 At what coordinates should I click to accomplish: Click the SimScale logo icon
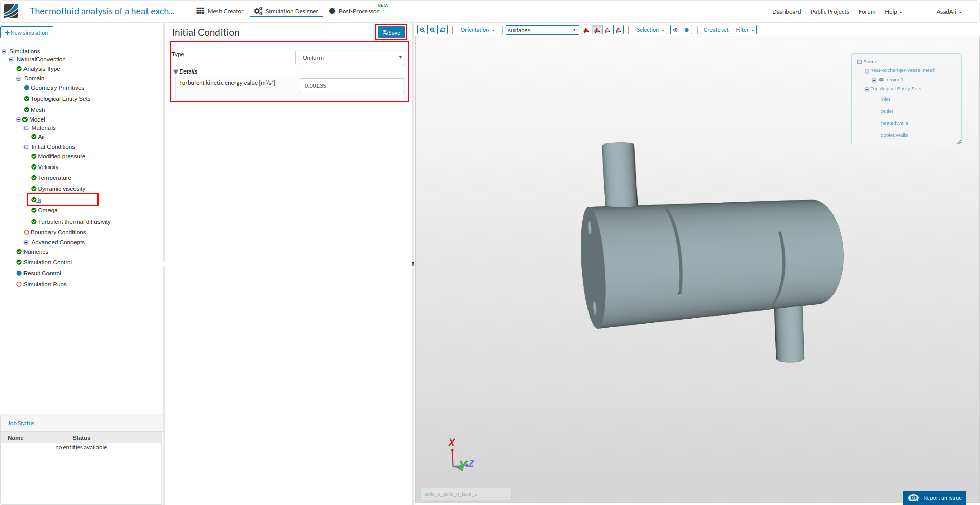point(11,11)
